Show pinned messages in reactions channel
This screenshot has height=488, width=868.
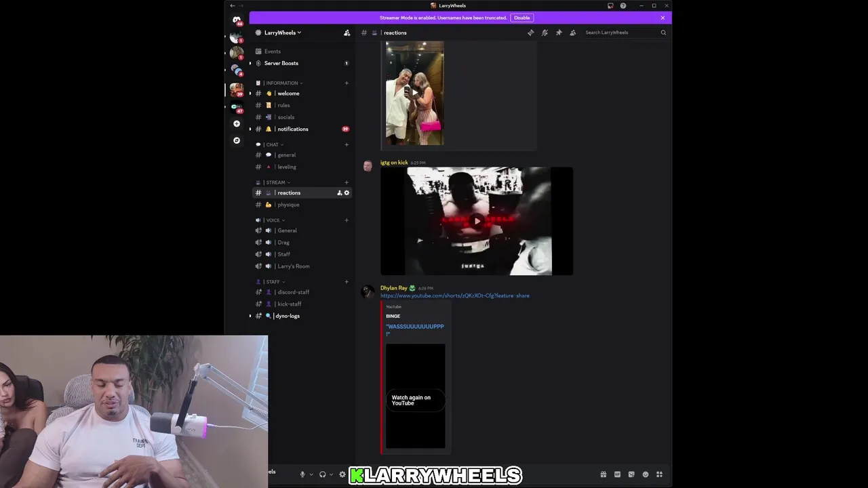[559, 33]
